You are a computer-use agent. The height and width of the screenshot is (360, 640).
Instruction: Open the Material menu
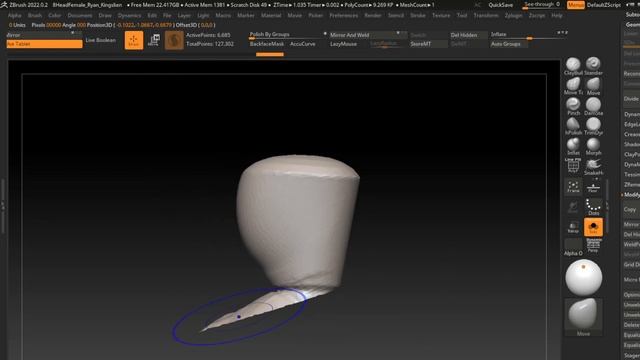[271, 16]
